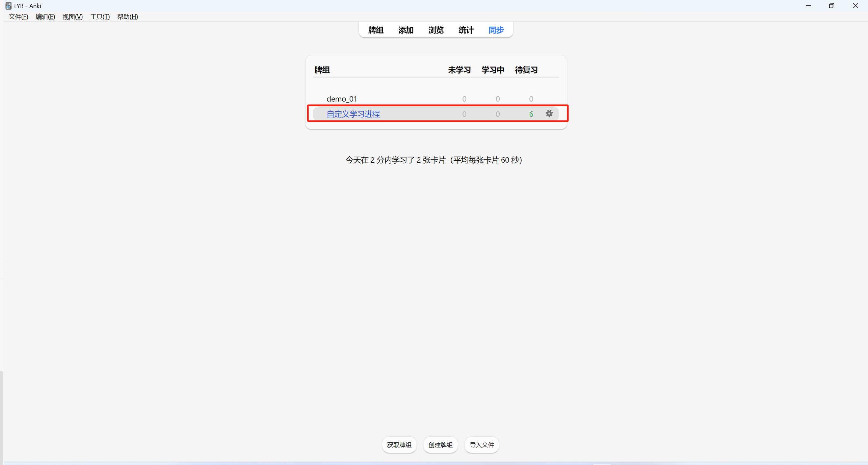Click 获取牌组 to get shared decks
The height and width of the screenshot is (465, 868).
[399, 445]
